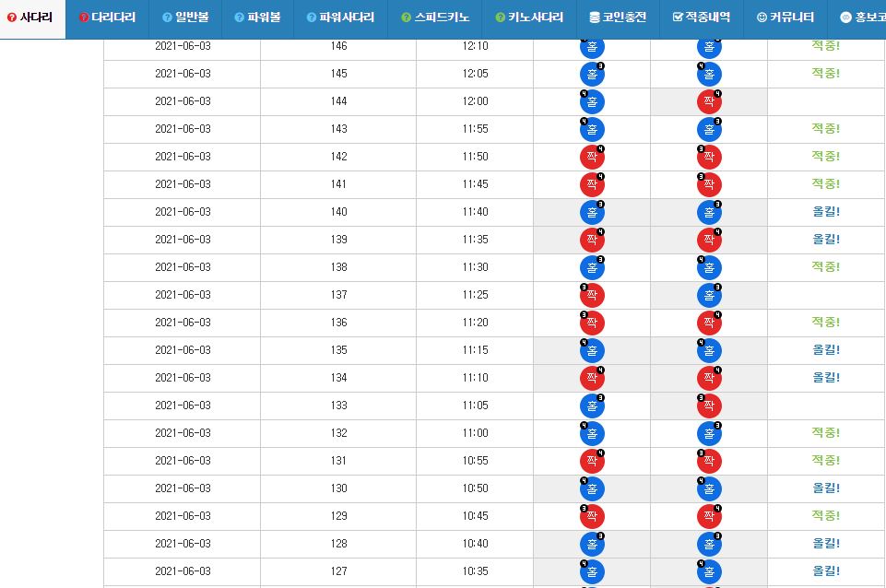The width and height of the screenshot is (886, 588).
Task: Click the red 짝 ball in round 137
Action: pos(592,296)
